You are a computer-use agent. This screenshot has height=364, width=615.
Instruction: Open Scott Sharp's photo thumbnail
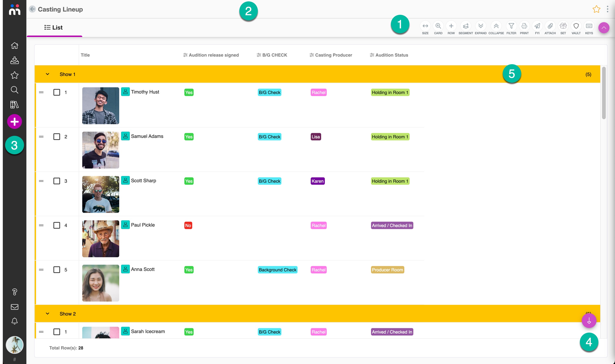(x=100, y=194)
